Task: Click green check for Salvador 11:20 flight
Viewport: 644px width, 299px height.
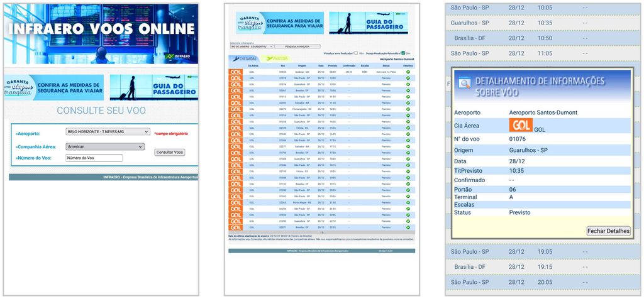Action: tap(408, 102)
